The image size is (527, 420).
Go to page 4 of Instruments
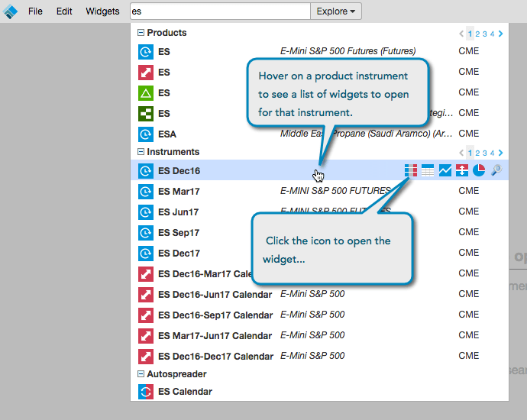[492, 153]
